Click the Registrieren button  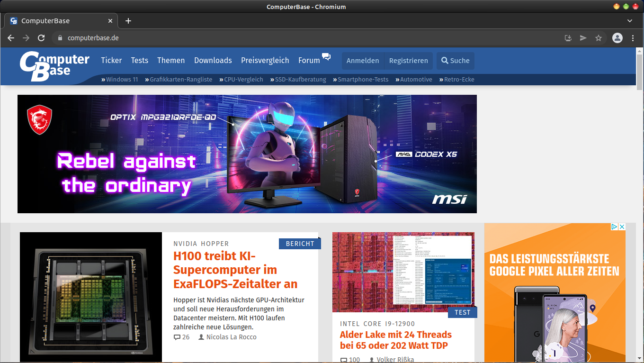coord(409,61)
